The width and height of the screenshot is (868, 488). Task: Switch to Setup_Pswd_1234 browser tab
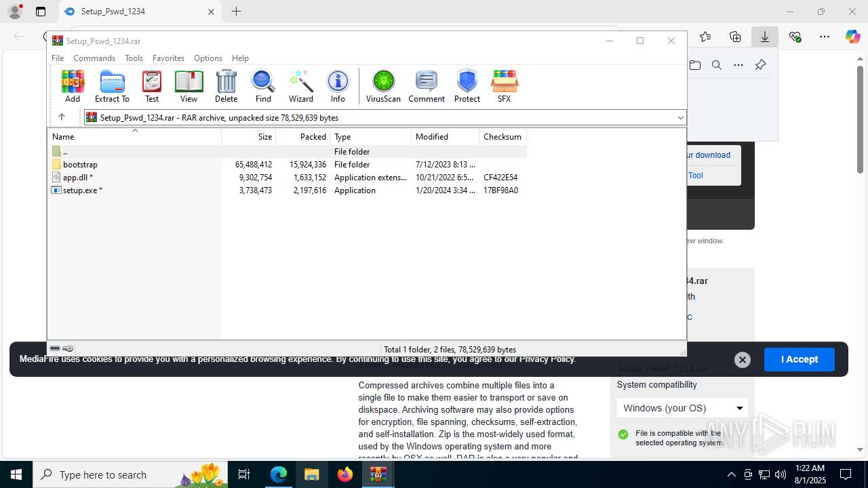(x=140, y=12)
